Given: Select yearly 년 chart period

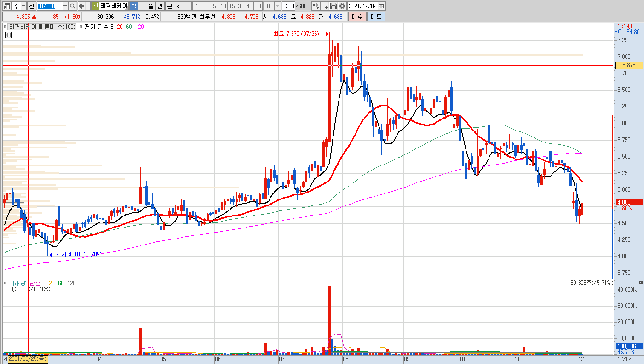Looking at the screenshot, I should (x=160, y=6).
